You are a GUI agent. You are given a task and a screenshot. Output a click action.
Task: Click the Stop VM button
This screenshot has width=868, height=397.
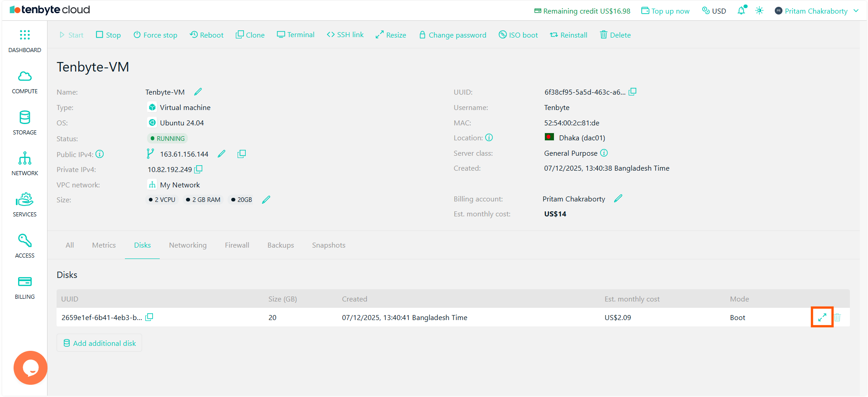108,35
